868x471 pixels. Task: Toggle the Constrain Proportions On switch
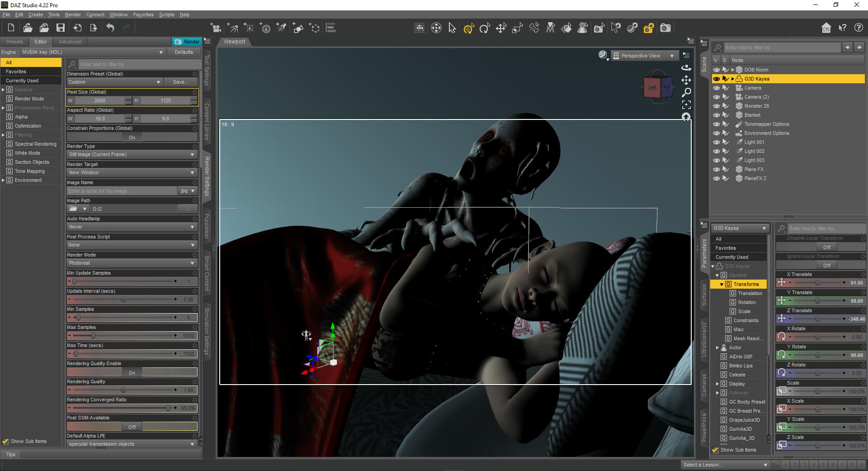pyautogui.click(x=132, y=137)
